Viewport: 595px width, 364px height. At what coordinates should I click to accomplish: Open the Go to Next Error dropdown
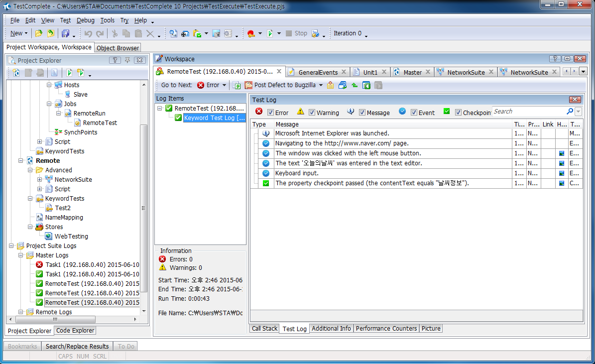point(225,85)
